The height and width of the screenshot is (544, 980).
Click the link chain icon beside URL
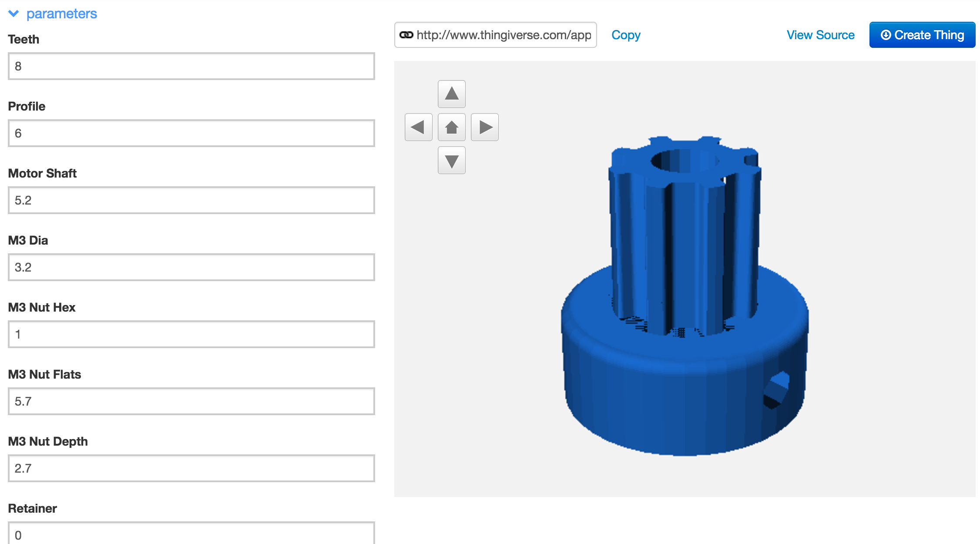click(406, 35)
